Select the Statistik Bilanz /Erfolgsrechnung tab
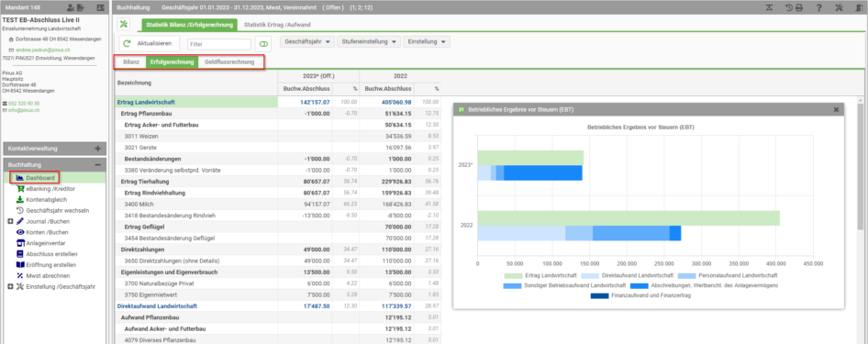Screen dimensions: 868x344 (189, 25)
